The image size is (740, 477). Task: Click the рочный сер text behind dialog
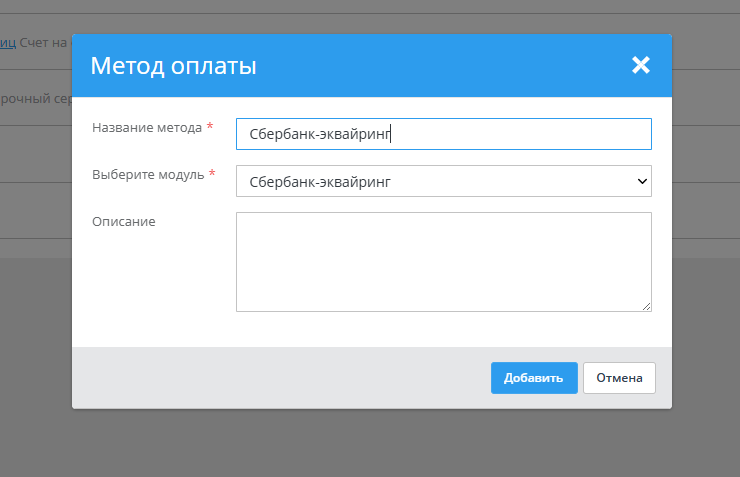pyautogui.click(x=35, y=99)
